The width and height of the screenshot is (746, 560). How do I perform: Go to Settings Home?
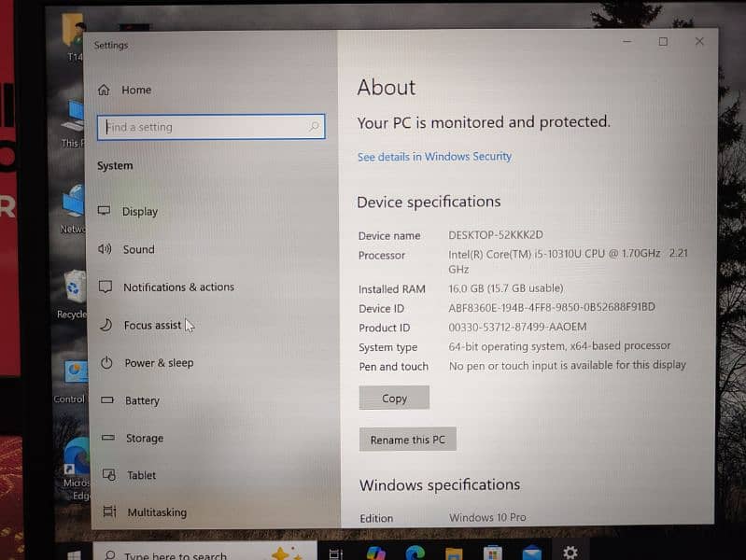point(125,90)
